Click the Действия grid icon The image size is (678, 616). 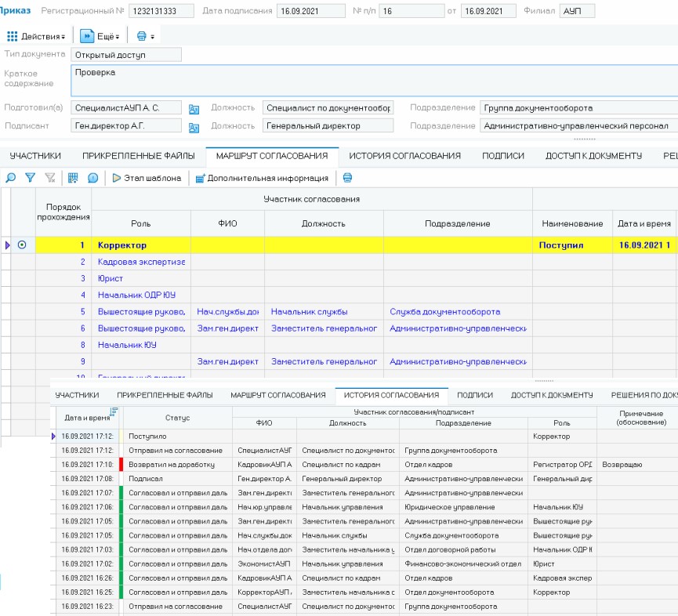(x=12, y=36)
